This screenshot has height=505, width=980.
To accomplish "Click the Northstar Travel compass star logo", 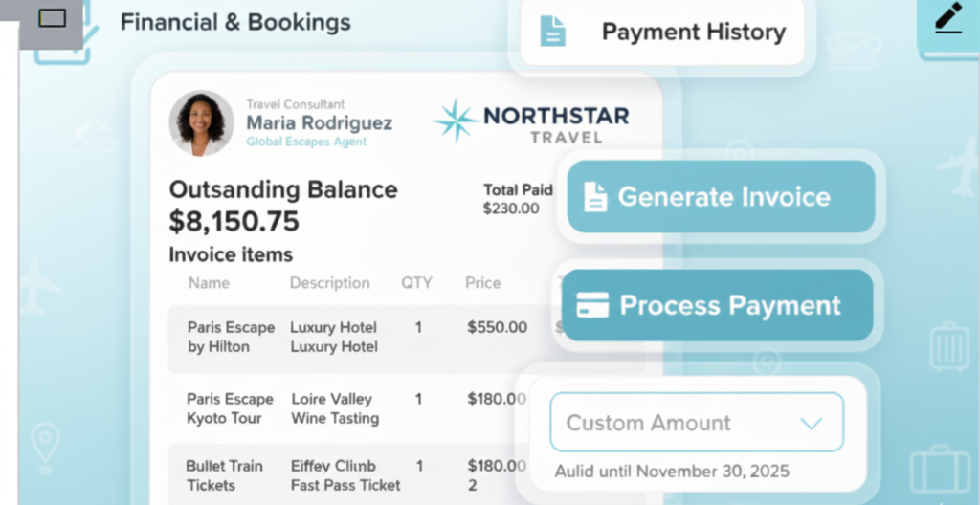I will point(455,121).
